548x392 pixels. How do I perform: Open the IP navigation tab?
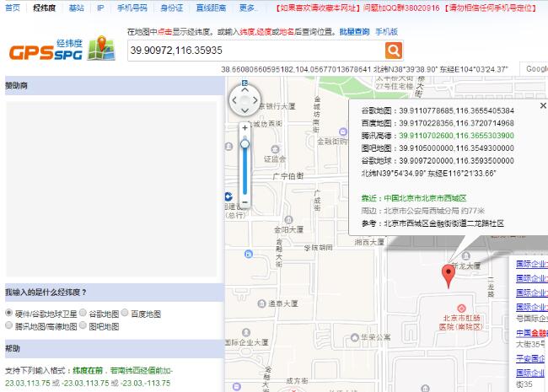coord(100,8)
